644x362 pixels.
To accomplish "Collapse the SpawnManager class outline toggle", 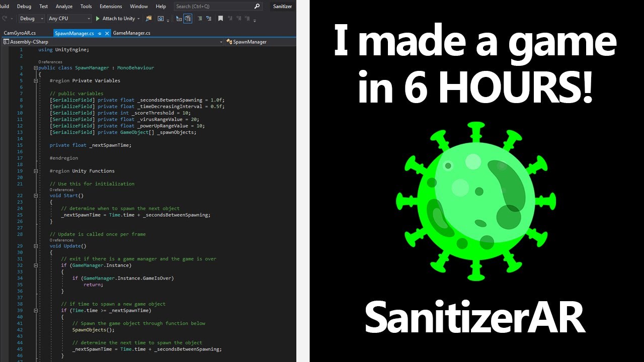I will [x=36, y=68].
